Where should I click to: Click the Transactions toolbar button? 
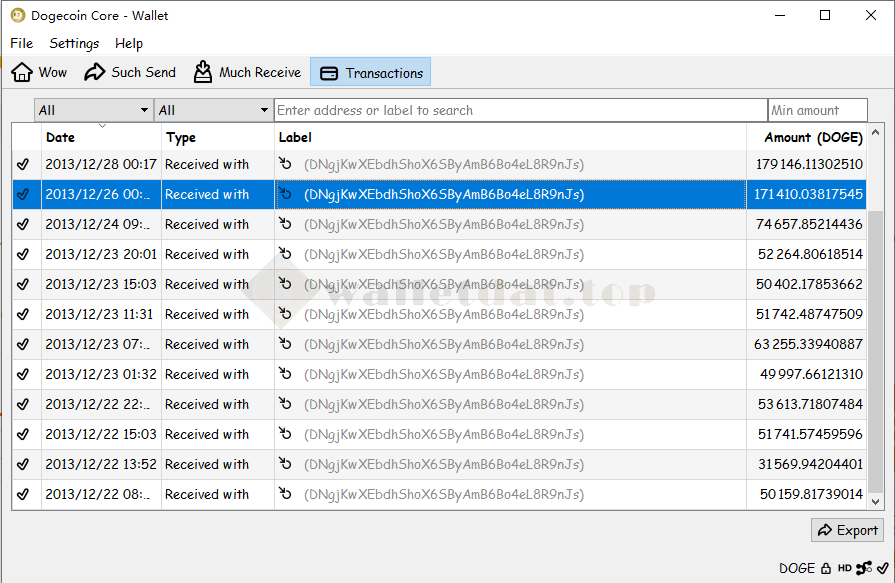point(371,73)
